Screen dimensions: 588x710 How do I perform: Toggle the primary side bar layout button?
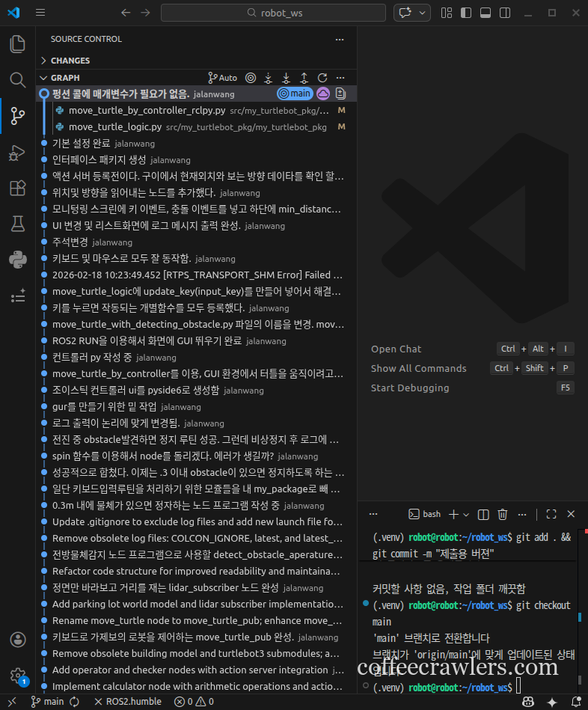pyautogui.click(x=466, y=13)
